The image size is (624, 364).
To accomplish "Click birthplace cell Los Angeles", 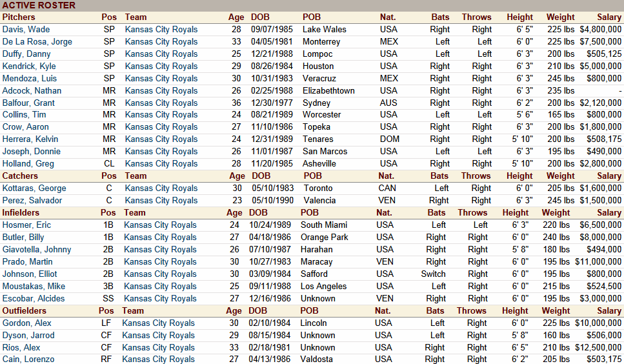I will click(323, 287).
